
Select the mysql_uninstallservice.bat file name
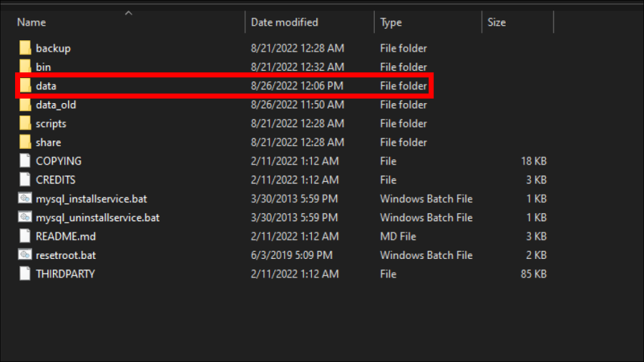[97, 217]
